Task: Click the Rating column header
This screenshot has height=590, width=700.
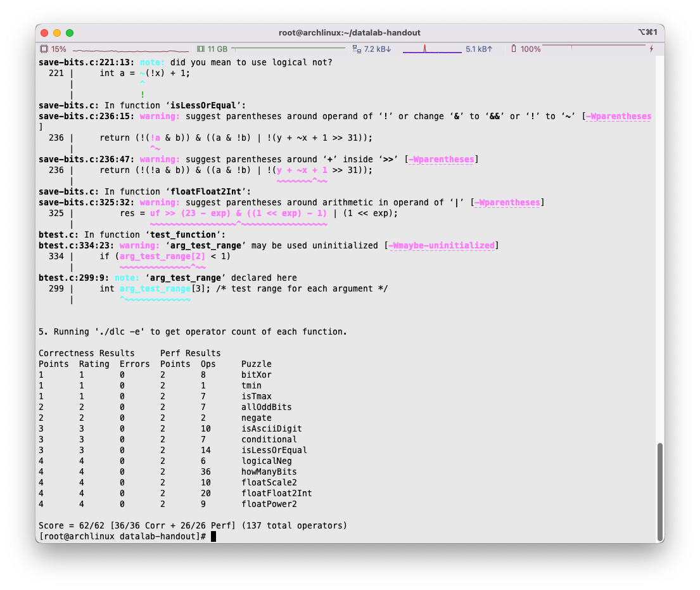Action: (94, 364)
